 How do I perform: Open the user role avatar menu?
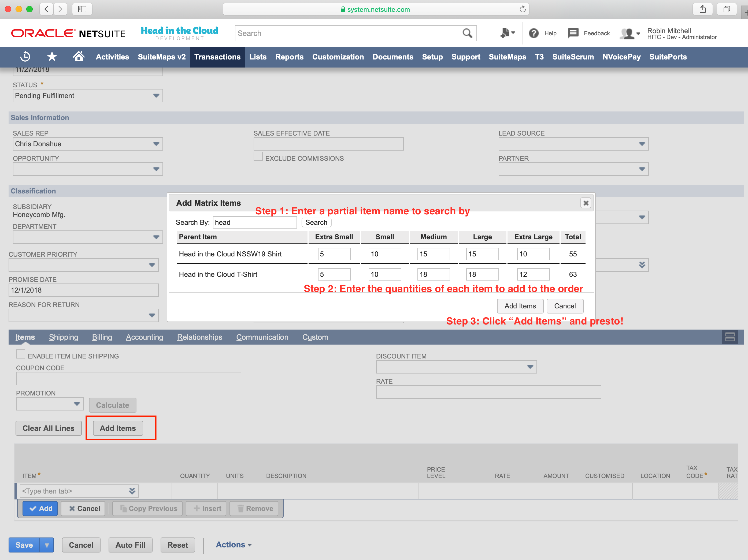coord(630,33)
